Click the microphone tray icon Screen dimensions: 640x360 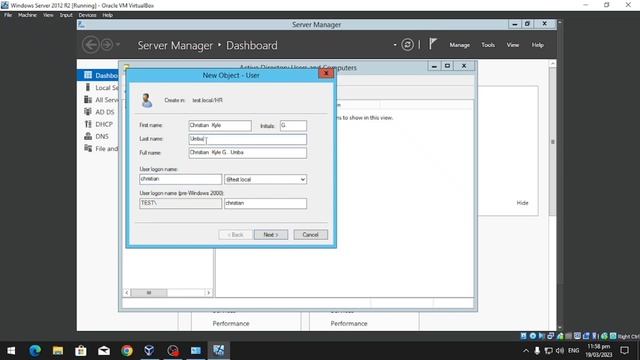[537, 351]
